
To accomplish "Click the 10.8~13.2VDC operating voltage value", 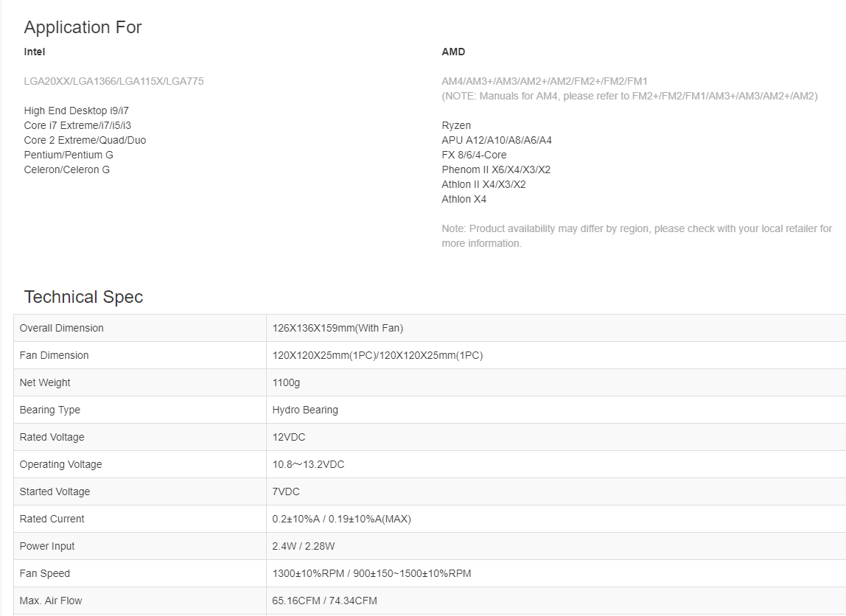I will 308,464.
